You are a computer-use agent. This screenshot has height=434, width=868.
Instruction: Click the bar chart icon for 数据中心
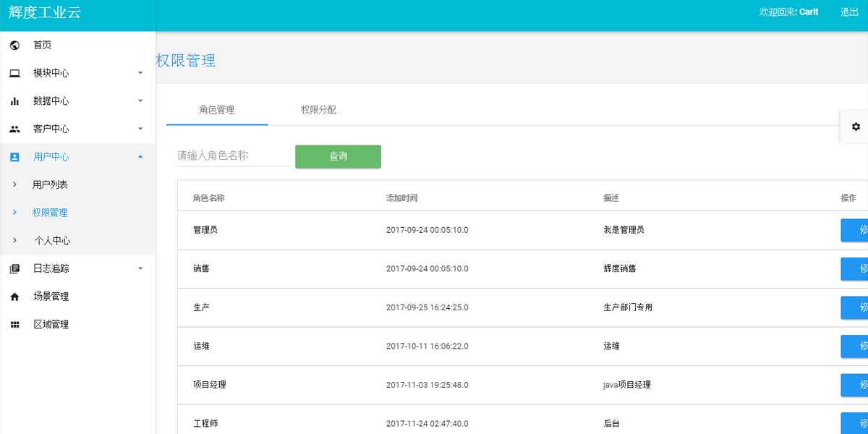pyautogui.click(x=14, y=101)
